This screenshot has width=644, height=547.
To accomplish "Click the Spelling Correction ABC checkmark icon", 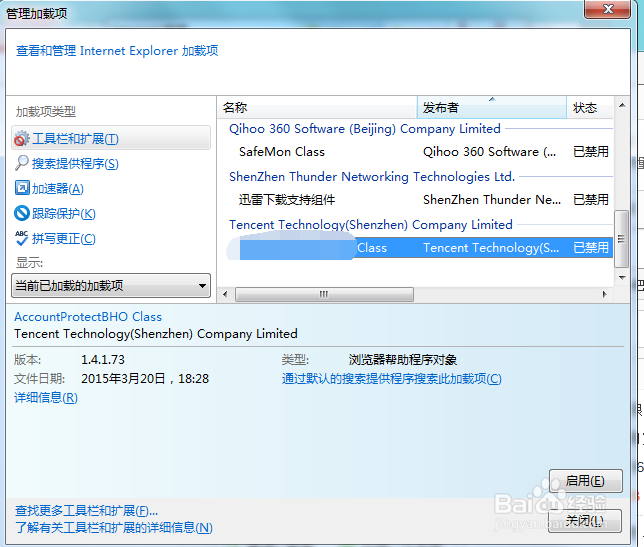I will tap(22, 238).
